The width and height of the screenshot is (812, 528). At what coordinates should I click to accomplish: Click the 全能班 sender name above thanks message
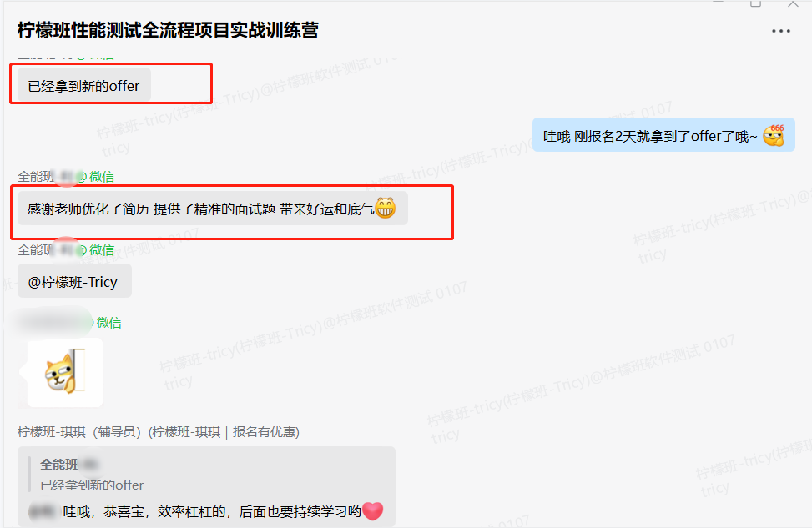pos(36,177)
